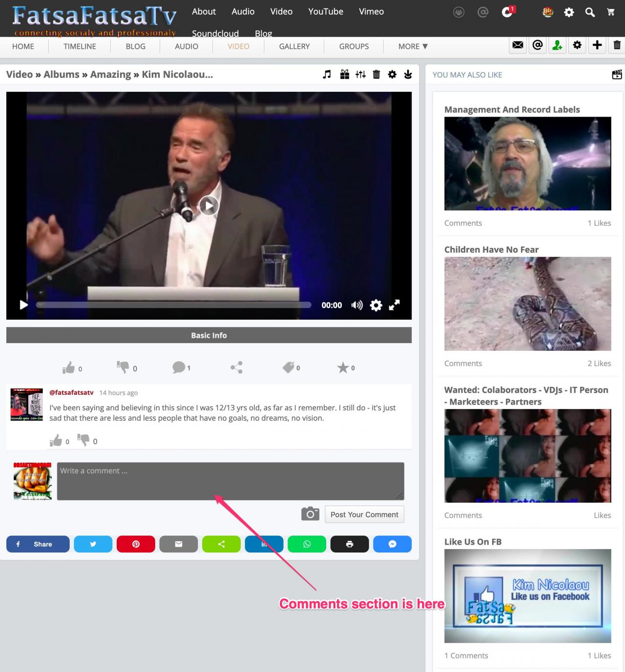Open the GALLERY tab
This screenshot has height=672, width=625.
click(294, 46)
